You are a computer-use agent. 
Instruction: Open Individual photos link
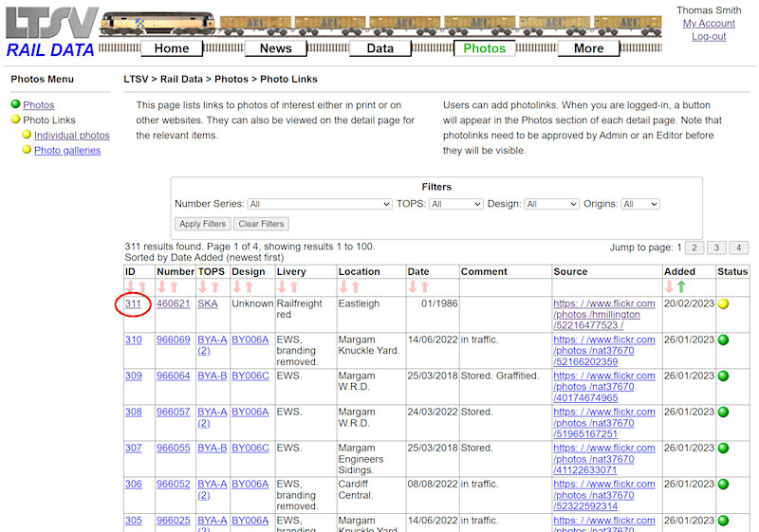[72, 136]
